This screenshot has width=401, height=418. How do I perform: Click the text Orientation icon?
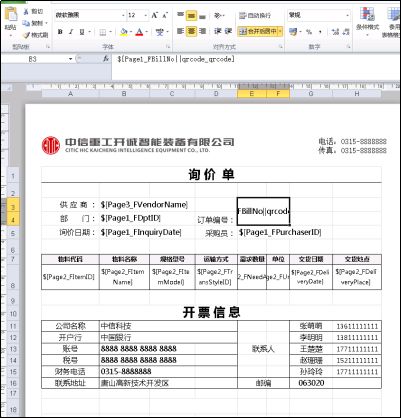218,15
